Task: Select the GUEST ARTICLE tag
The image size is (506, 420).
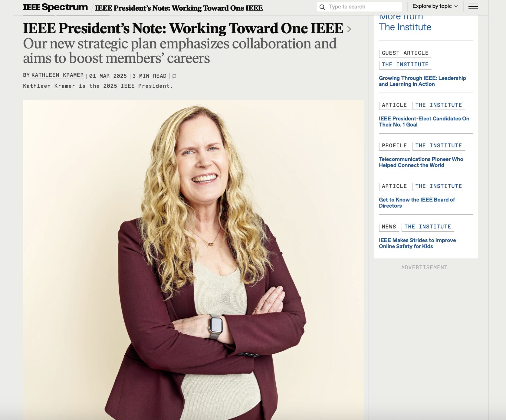Action: click(x=405, y=53)
